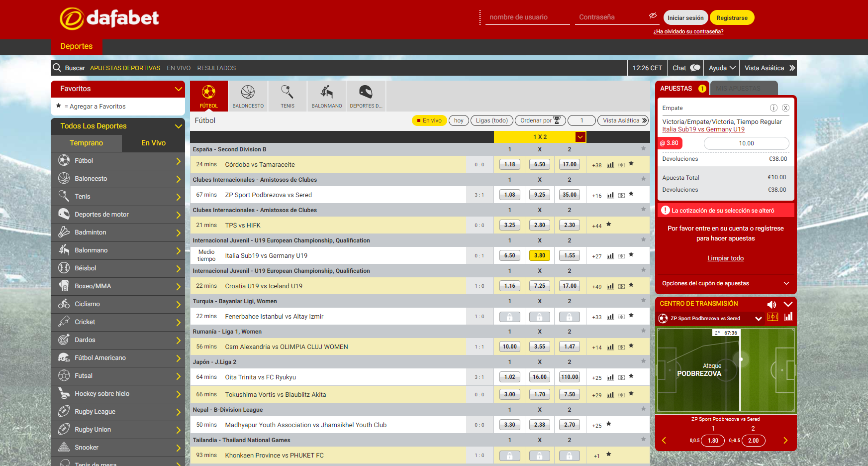This screenshot has height=466, width=868.
Task: Click Limpiar todo link in bet slip
Action: coord(725,258)
